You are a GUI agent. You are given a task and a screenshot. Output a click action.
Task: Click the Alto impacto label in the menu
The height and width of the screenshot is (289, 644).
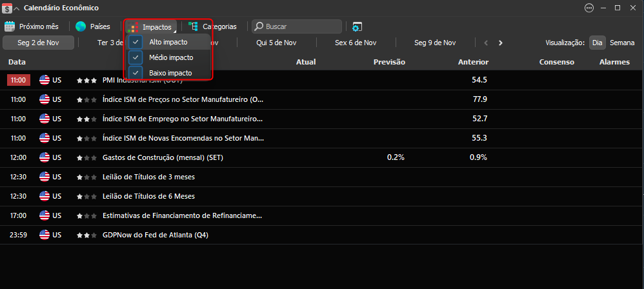coord(168,42)
